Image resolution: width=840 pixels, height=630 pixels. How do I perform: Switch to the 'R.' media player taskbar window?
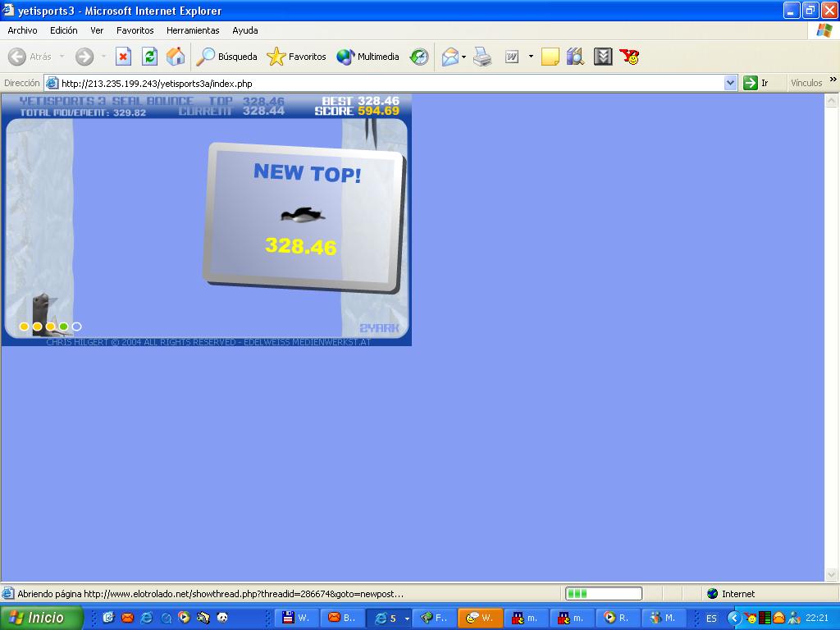coord(617,618)
